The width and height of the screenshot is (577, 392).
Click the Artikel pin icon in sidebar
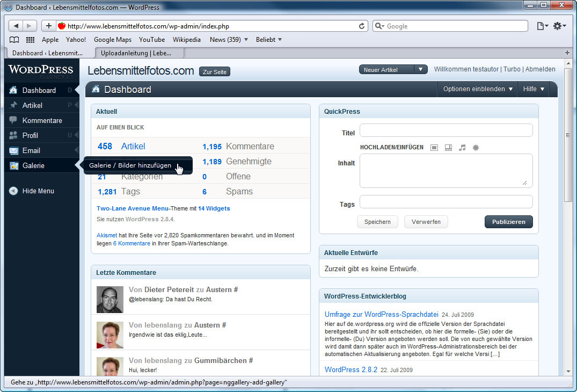(x=13, y=105)
